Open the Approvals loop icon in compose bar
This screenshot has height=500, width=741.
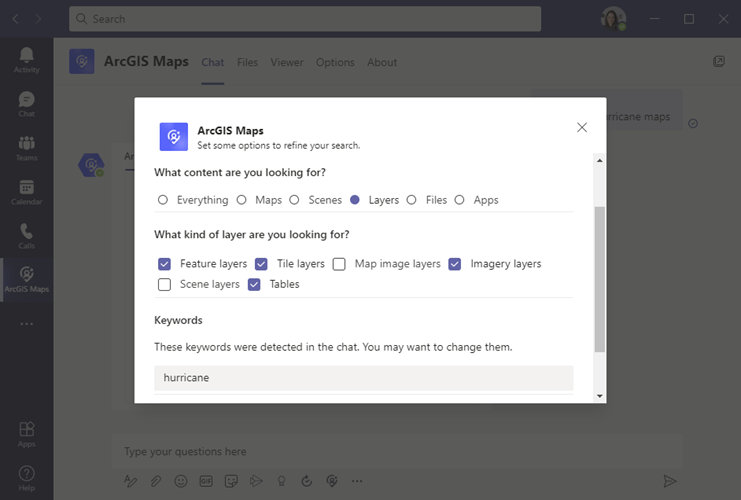(307, 481)
